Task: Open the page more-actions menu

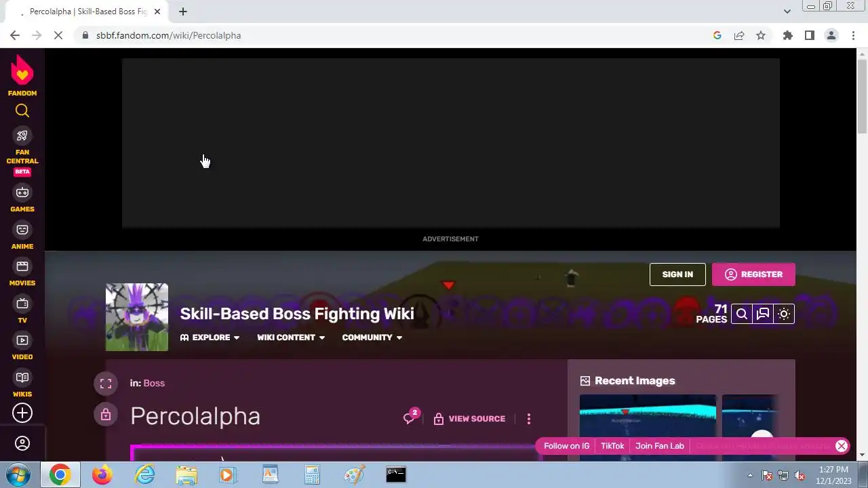Action: [529, 419]
